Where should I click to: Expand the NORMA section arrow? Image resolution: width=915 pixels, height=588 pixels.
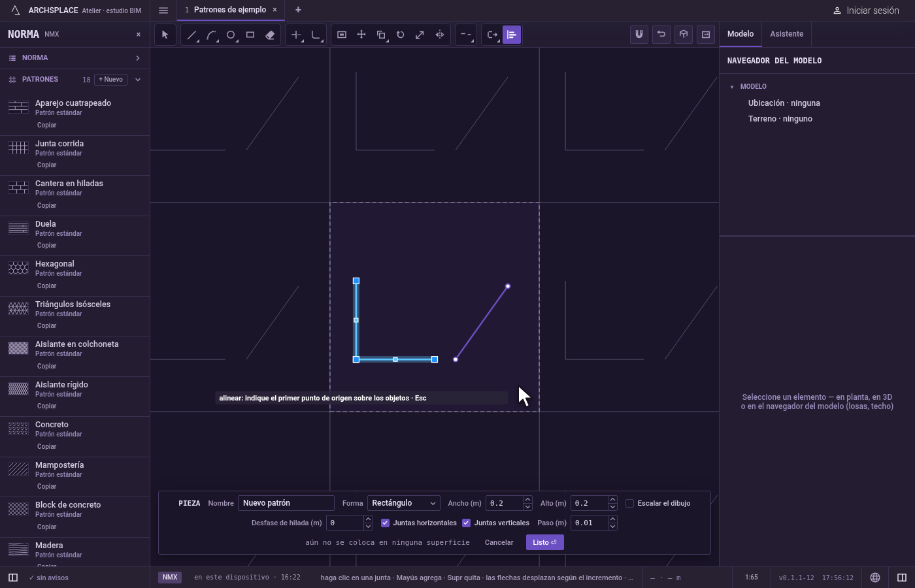click(138, 58)
